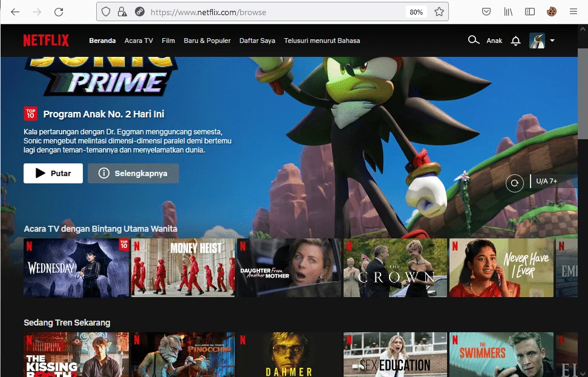Screen dimensions: 588x377
Task: Click the scrollbar up arrow
Action: point(583,29)
